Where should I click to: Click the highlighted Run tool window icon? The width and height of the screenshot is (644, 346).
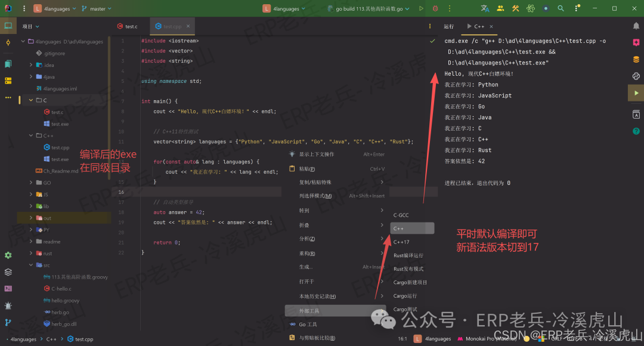click(x=636, y=93)
